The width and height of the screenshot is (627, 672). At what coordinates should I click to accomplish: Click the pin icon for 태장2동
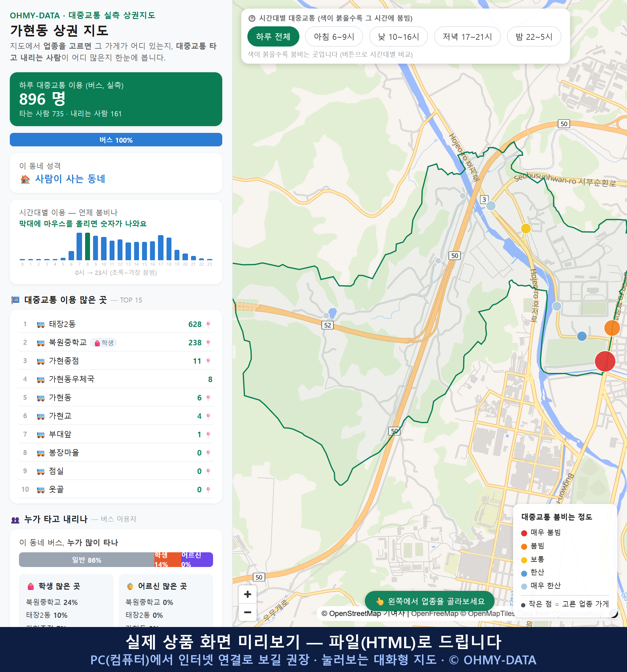point(208,325)
